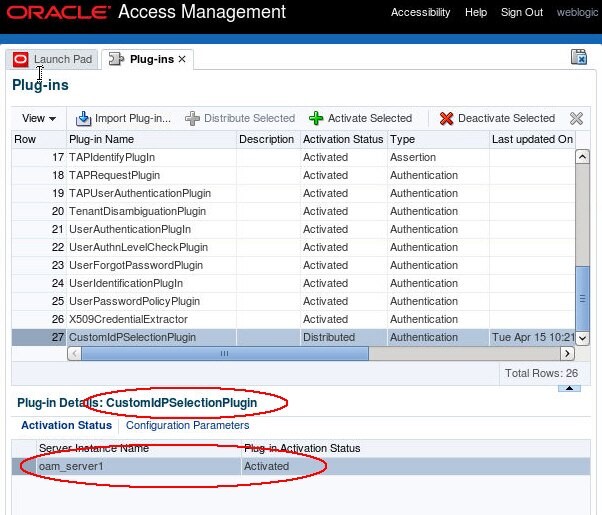This screenshot has width=602, height=515.
Task: Open the Help link
Action: 476,12
